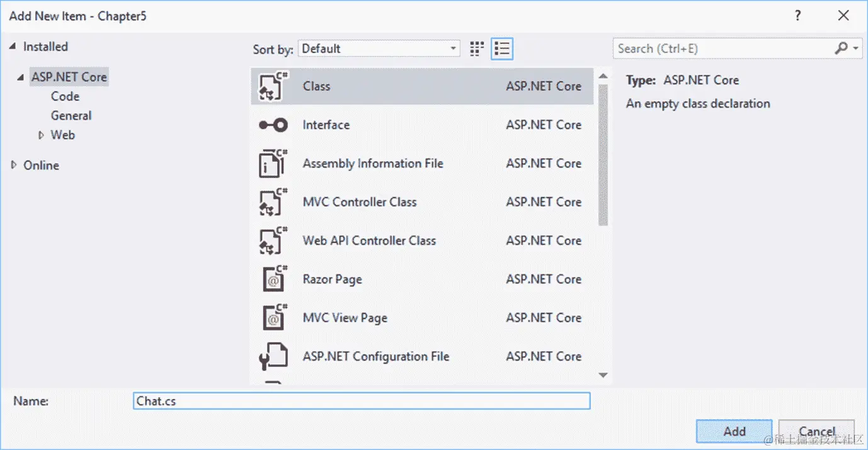Click "Web API Controller Class" text
The image size is (868, 450).
point(369,240)
